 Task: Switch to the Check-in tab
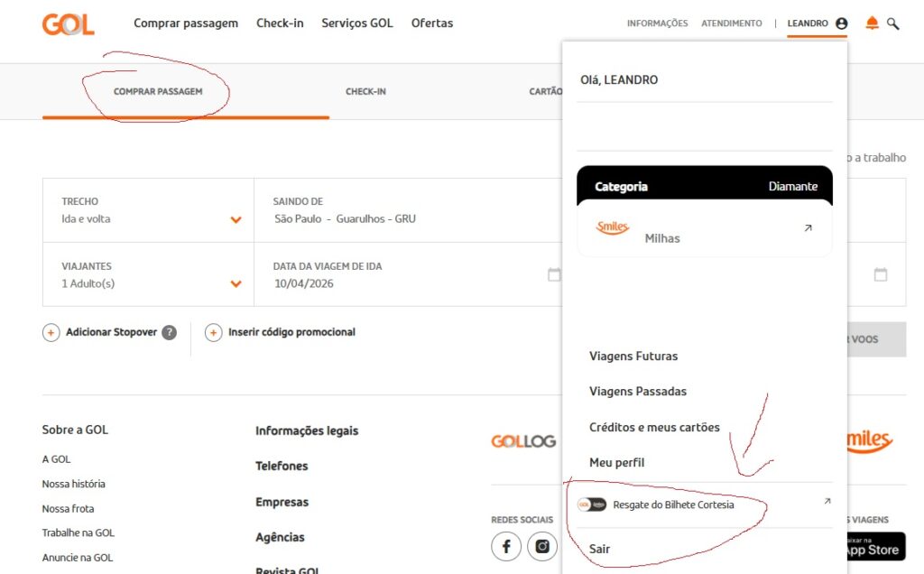(x=365, y=91)
